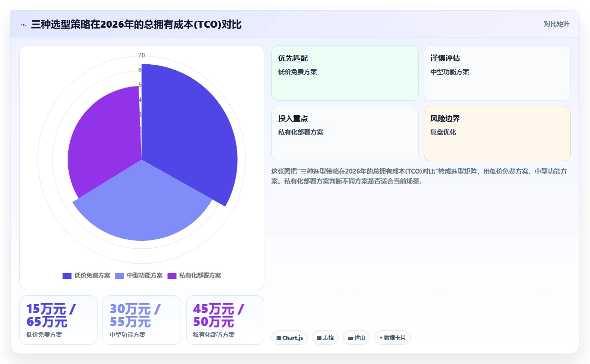590x364 pixels.
Task: Select the Chart.js tag
Action: coord(290,338)
